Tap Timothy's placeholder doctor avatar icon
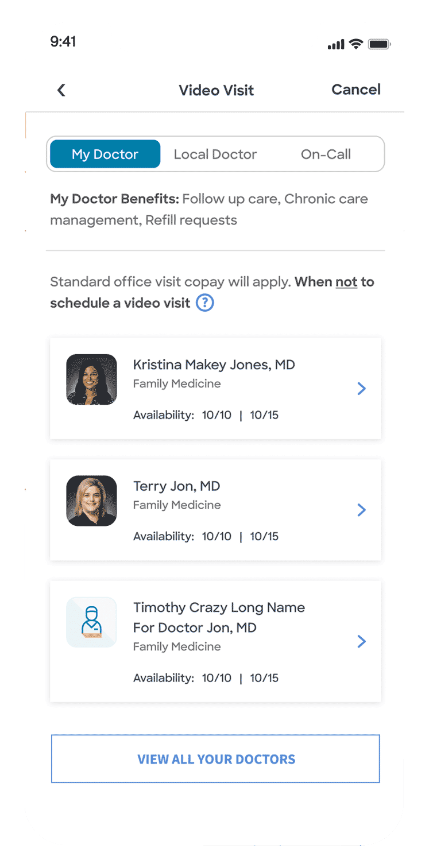The height and width of the screenshot is (868, 429). click(x=91, y=622)
